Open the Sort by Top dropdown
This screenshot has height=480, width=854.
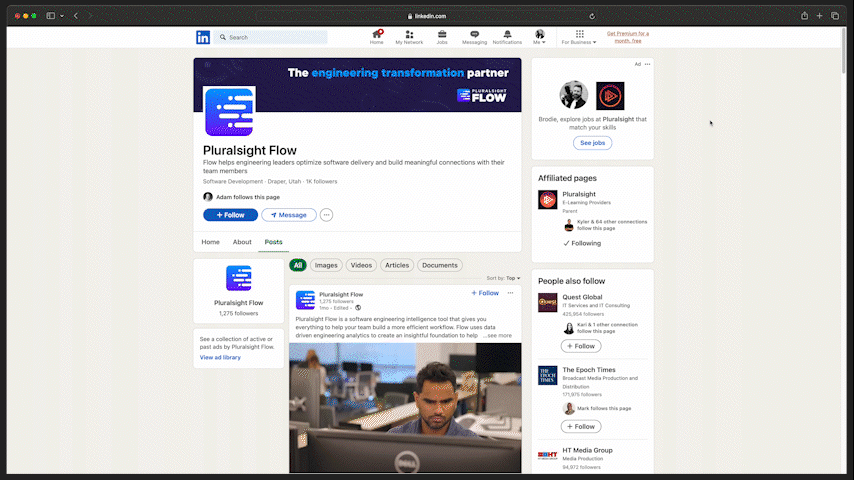pyautogui.click(x=503, y=278)
